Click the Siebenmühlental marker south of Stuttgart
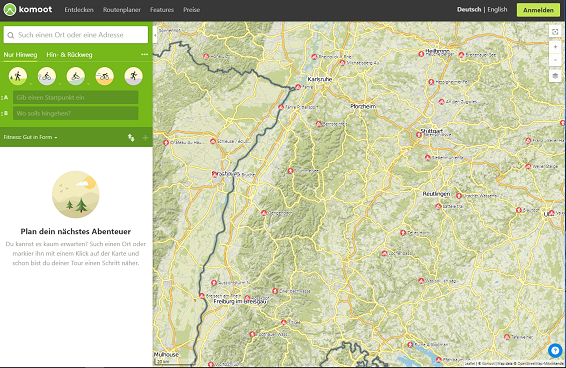This screenshot has height=368, width=566. (428, 157)
